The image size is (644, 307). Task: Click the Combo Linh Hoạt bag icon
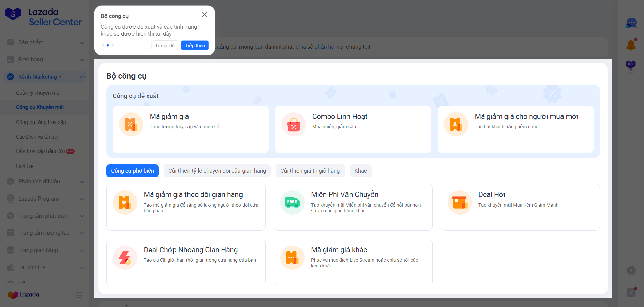pyautogui.click(x=293, y=124)
